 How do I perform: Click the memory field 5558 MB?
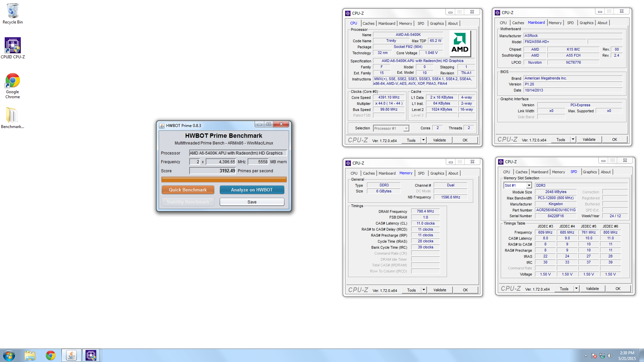click(x=258, y=162)
